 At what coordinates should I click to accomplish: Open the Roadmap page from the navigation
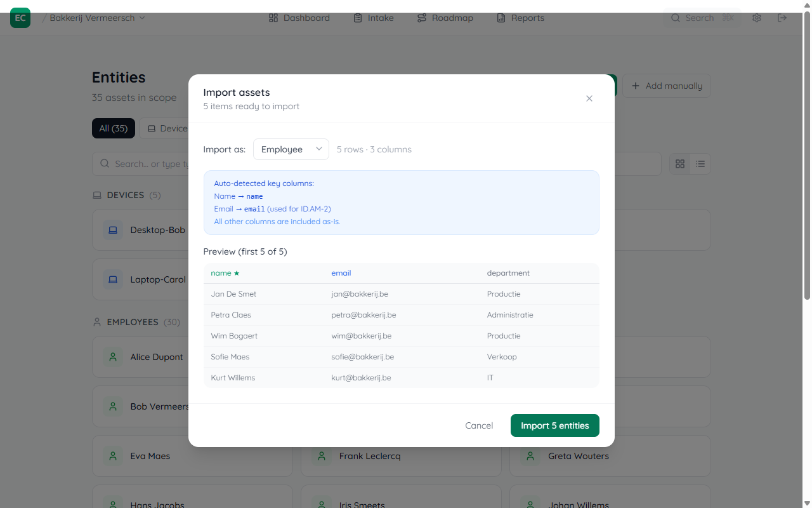click(x=445, y=18)
